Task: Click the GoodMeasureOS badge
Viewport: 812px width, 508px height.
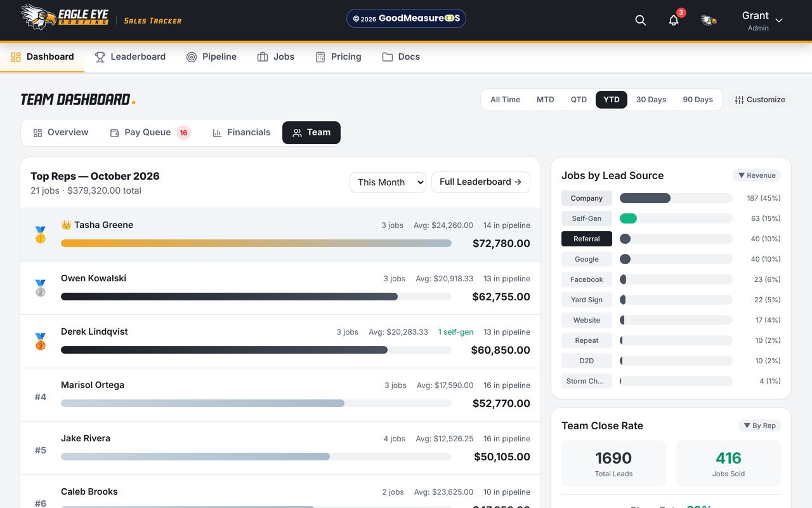Action: pos(406,18)
